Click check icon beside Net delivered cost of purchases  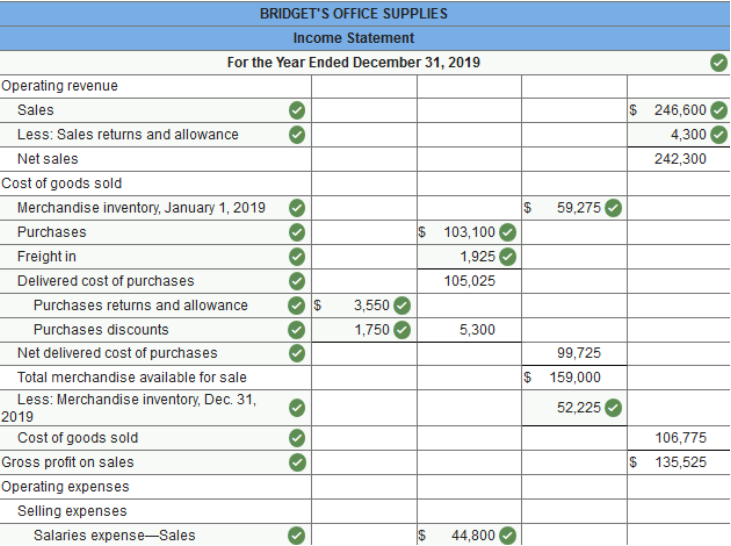297,353
